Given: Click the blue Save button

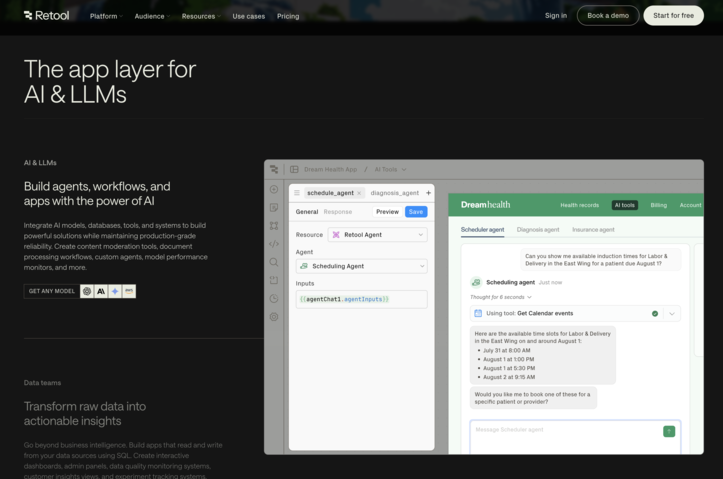Looking at the screenshot, I should (416, 212).
